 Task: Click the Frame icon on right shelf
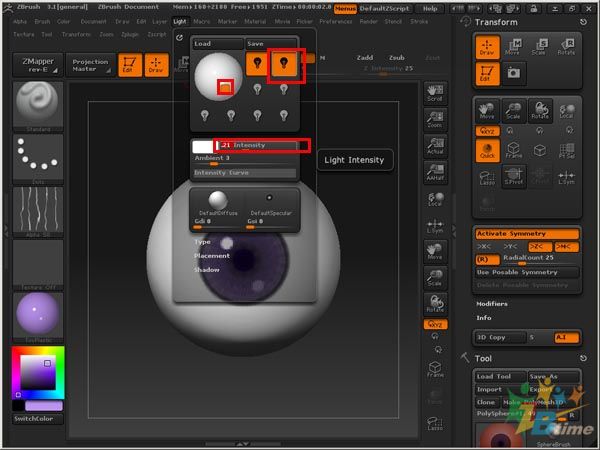pyautogui.click(x=435, y=369)
